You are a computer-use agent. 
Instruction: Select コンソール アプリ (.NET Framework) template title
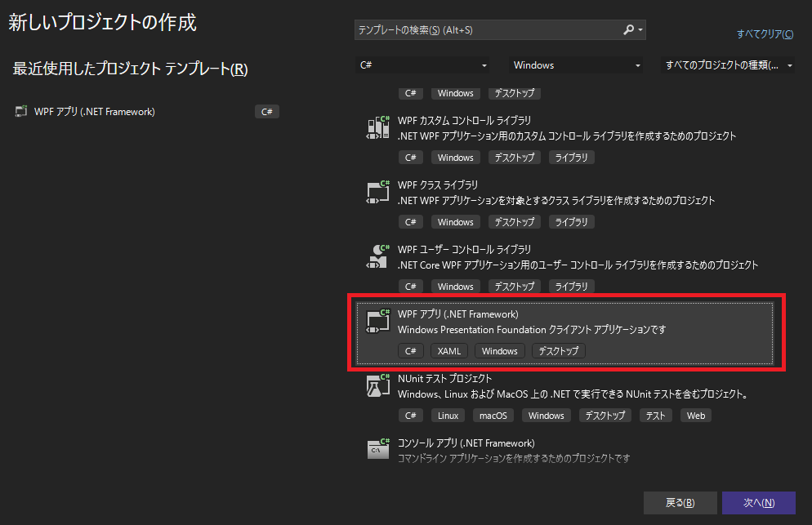click(466, 443)
